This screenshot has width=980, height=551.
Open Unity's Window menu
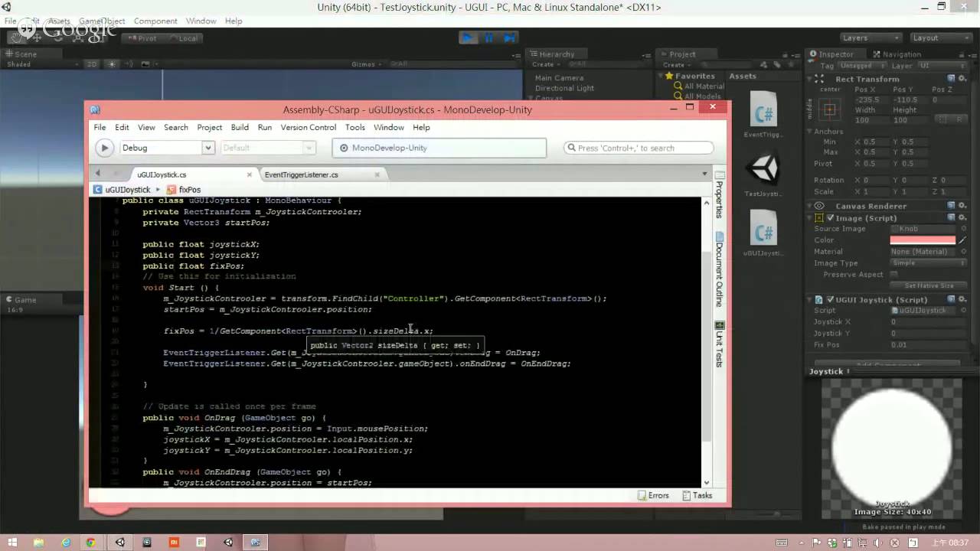click(x=201, y=21)
